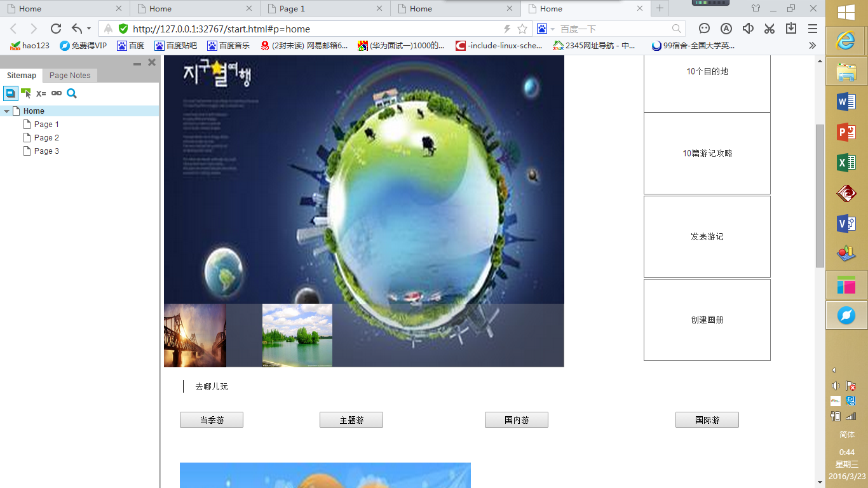This screenshot has width=868, height=488.
Task: Click the lightning speed mode icon
Action: click(x=507, y=29)
